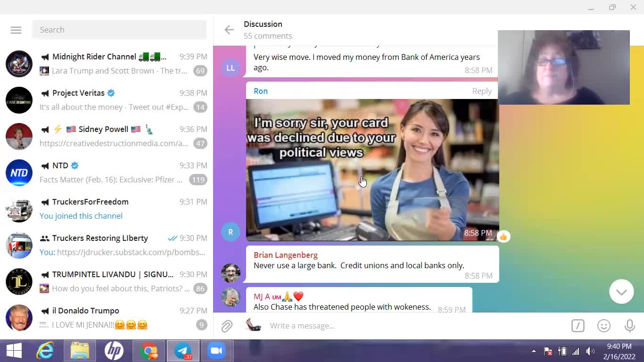
Task: Open NTD channel
Action: tap(107, 173)
